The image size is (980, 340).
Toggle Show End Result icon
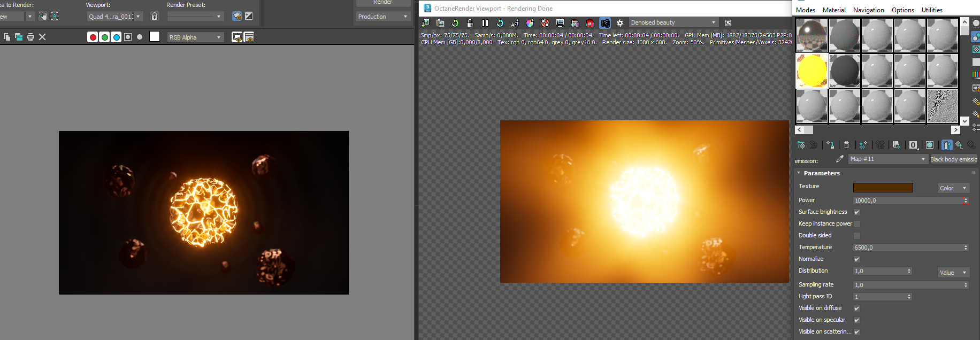[x=947, y=145]
